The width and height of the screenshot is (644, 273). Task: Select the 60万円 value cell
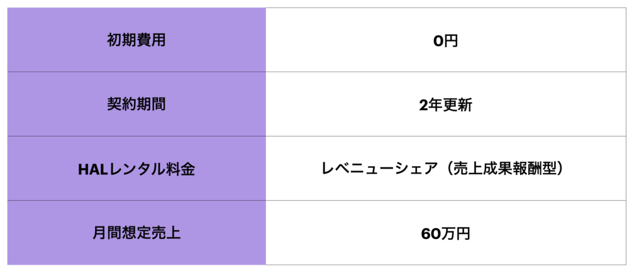pos(445,233)
